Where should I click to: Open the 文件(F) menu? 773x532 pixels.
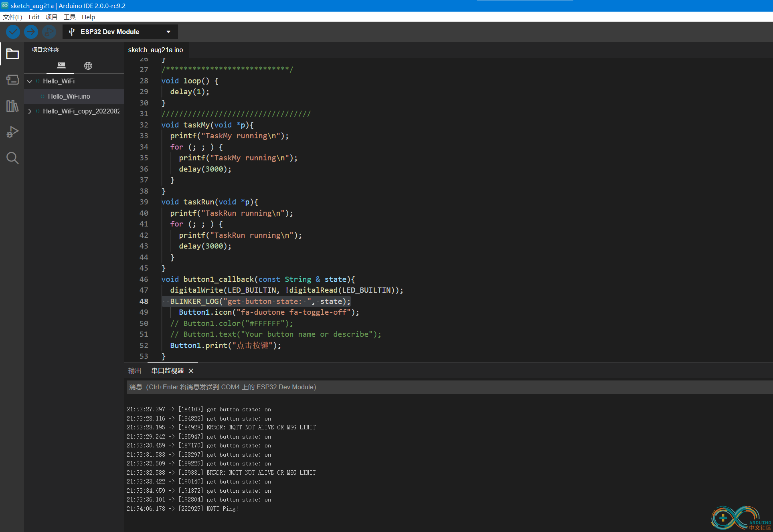13,17
